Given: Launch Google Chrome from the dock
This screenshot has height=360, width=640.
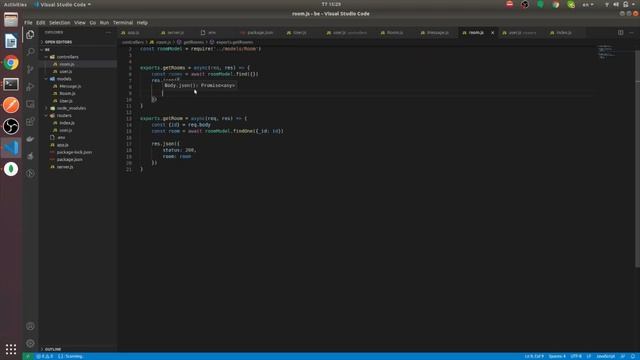Looking at the screenshot, I should (x=11, y=63).
